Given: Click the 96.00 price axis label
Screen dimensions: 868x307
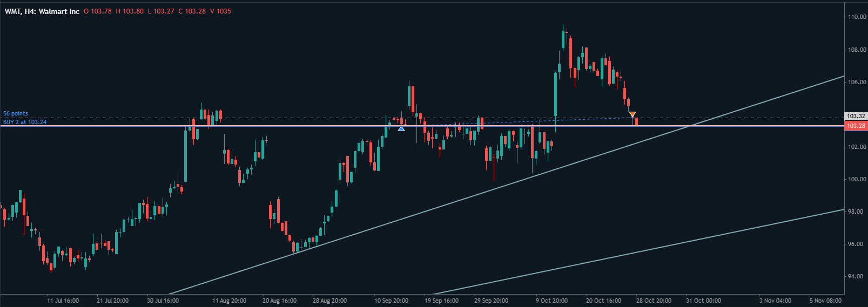Looking at the screenshot, I should click(857, 244).
